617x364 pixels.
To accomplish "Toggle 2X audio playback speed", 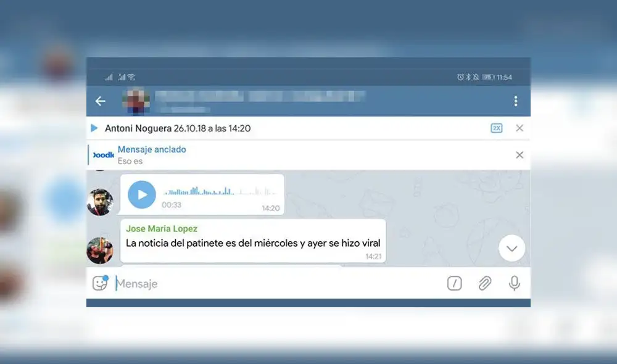I will [x=497, y=128].
